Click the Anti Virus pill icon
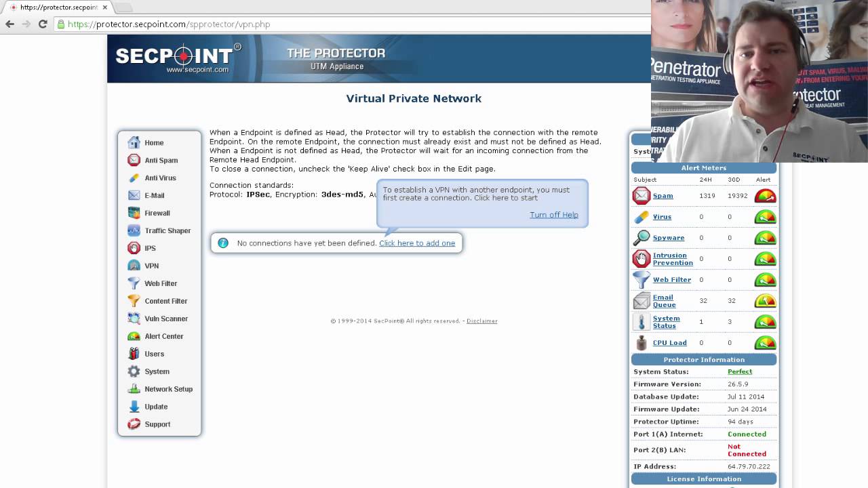Image resolution: width=868 pixels, height=488 pixels. pos(134,178)
